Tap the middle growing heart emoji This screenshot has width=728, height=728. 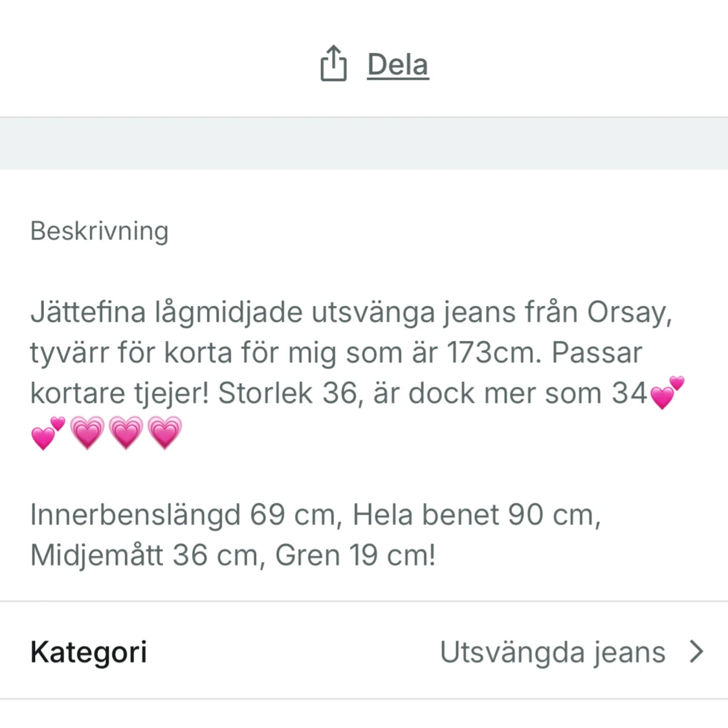tap(126, 433)
